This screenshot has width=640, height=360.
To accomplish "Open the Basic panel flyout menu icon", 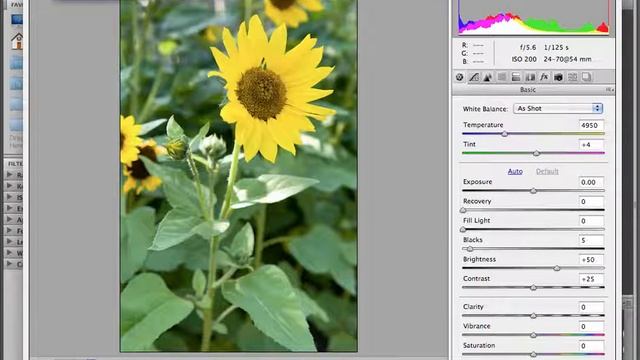I will [x=610, y=90].
